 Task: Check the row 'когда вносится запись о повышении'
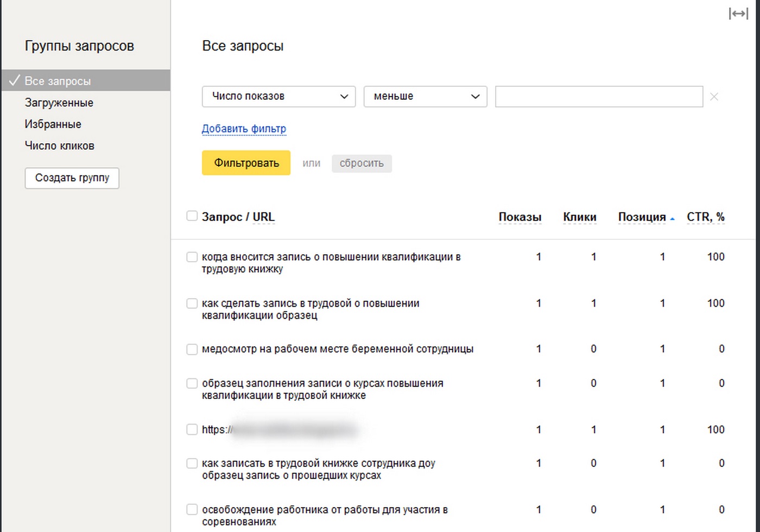(x=192, y=257)
